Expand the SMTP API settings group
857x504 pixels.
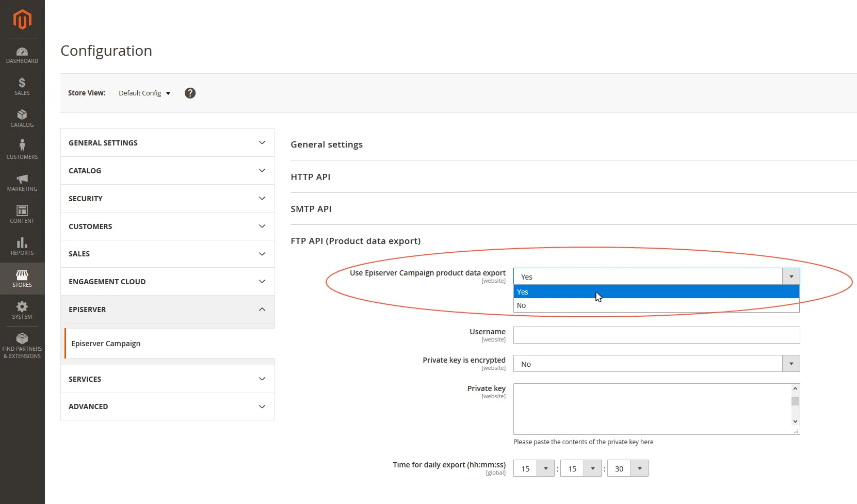pos(311,209)
